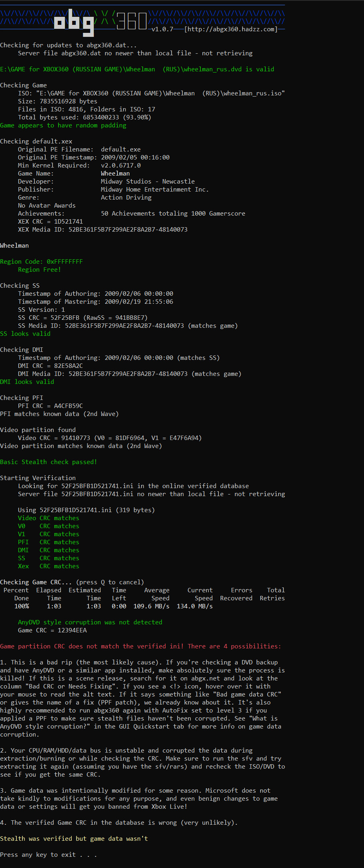This screenshot has width=364, height=868.
Task: Click 'AnyDVD style corruption was not detected'
Action: point(90,622)
